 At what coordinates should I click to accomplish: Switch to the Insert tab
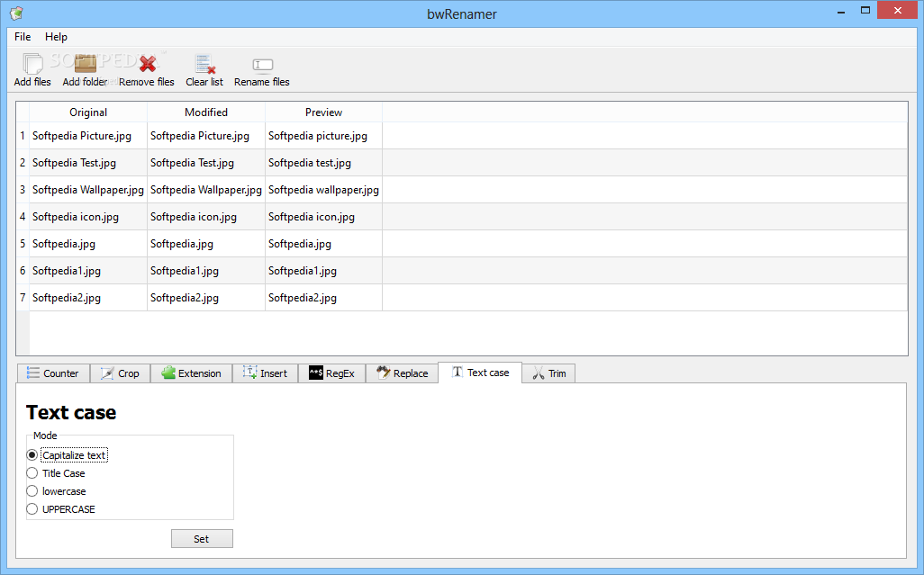coord(265,373)
